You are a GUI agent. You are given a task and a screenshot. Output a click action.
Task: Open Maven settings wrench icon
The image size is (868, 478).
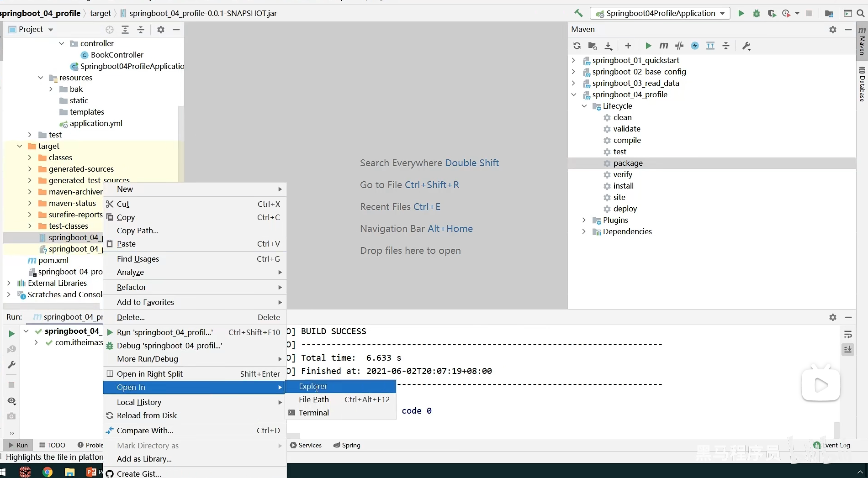coord(746,46)
